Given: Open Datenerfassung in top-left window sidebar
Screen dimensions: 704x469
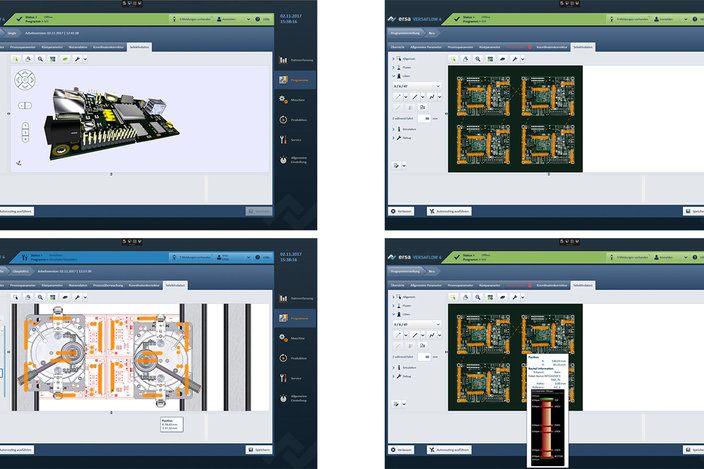Looking at the screenshot, I should (295, 60).
